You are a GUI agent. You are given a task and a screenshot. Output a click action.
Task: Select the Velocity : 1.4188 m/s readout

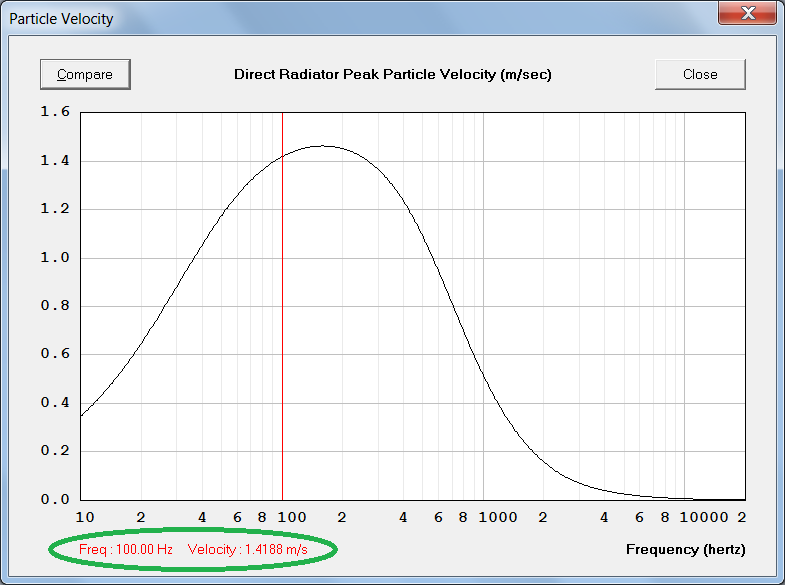pyautogui.click(x=248, y=549)
